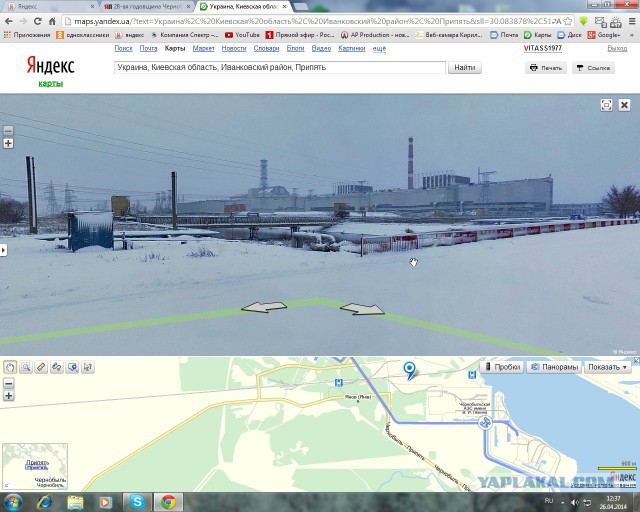Select the add placemark map tool
640x512 pixels.
[72, 367]
